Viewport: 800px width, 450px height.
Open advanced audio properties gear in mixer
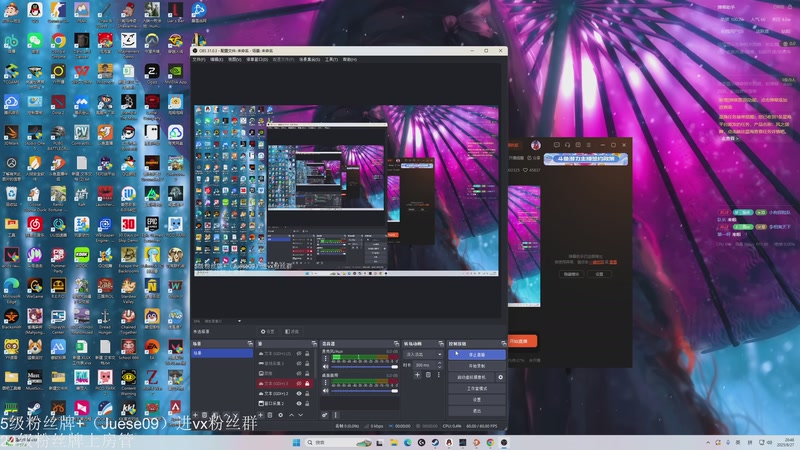click(324, 415)
